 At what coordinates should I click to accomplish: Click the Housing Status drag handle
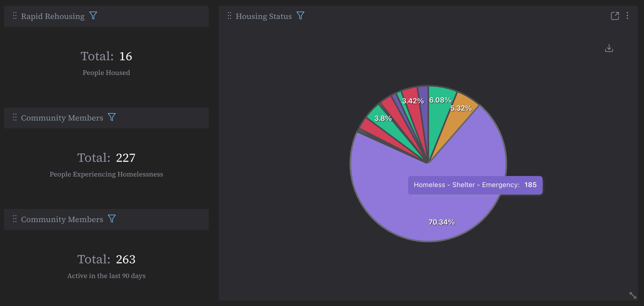pyautogui.click(x=229, y=16)
